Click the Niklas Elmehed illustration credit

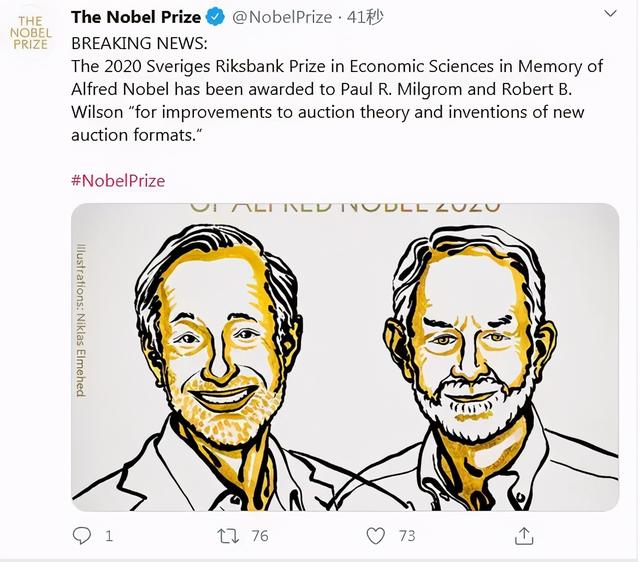pyautogui.click(x=81, y=320)
